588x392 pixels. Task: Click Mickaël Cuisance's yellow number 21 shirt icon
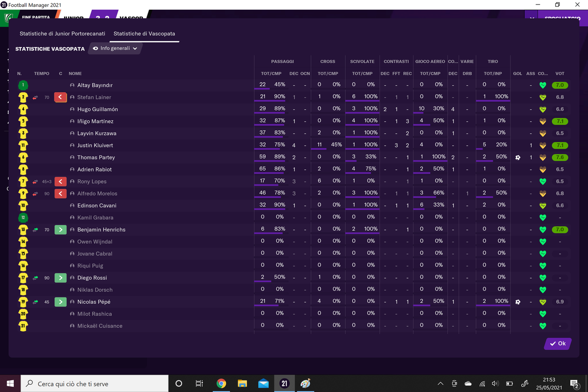23,326
